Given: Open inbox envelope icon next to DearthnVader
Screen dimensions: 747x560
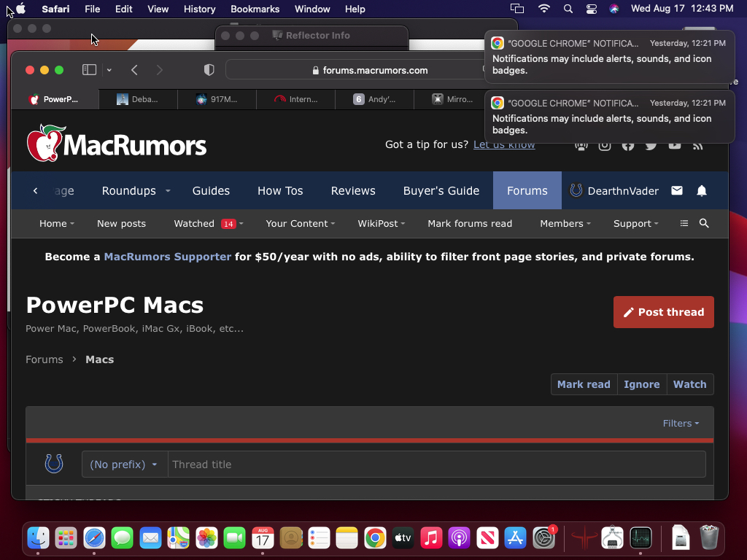Looking at the screenshot, I should (676, 190).
